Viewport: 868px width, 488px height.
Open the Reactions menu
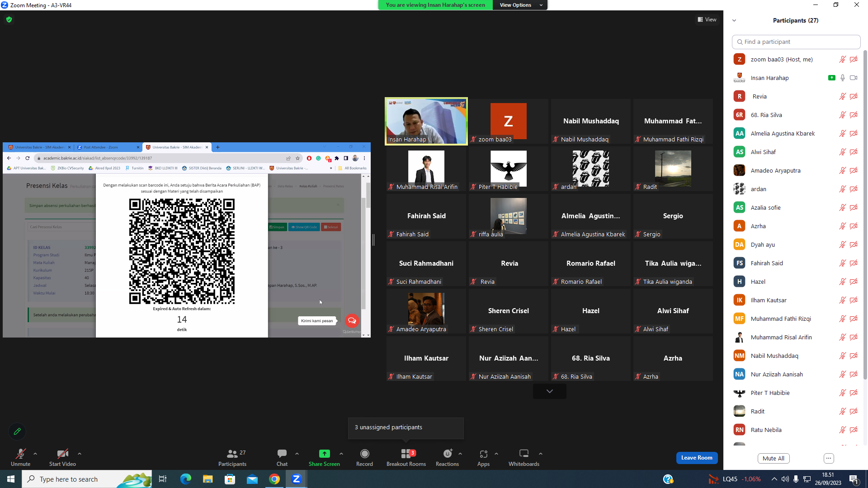click(x=447, y=457)
